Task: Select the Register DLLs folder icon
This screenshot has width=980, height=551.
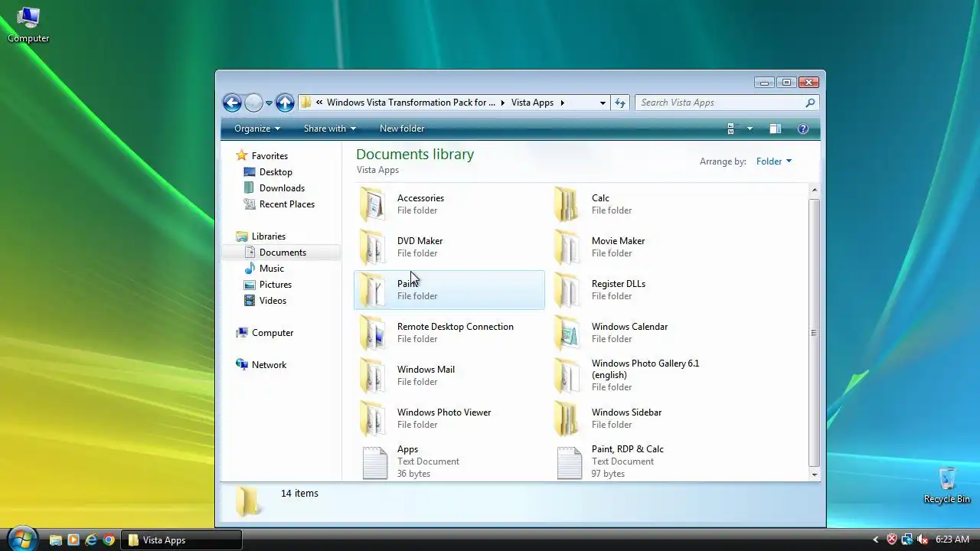Action: point(568,290)
